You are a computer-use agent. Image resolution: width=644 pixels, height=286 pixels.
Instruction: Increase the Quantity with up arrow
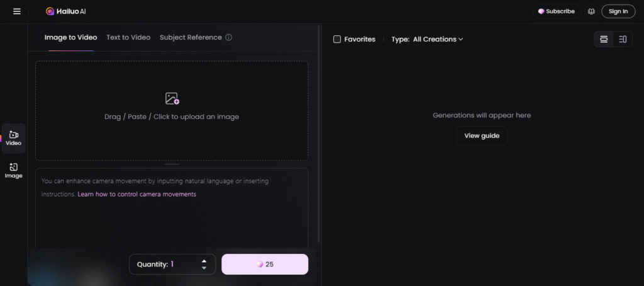204,261
